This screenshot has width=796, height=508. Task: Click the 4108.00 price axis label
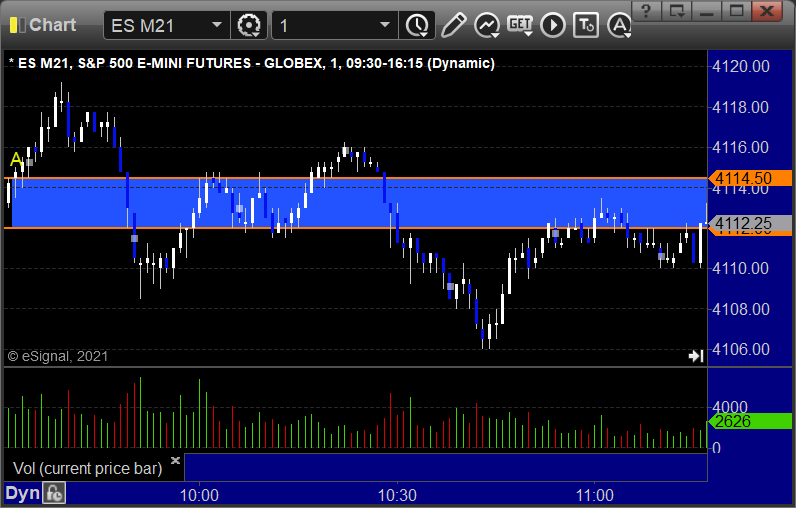[741, 309]
